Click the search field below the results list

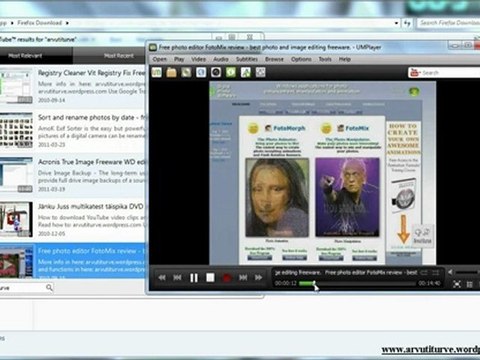click(22, 287)
